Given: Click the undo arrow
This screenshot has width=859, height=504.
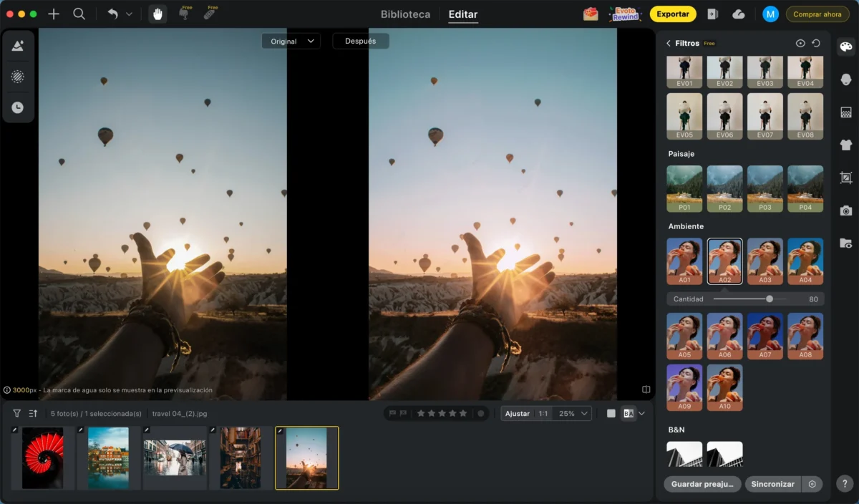Looking at the screenshot, I should pyautogui.click(x=113, y=14).
